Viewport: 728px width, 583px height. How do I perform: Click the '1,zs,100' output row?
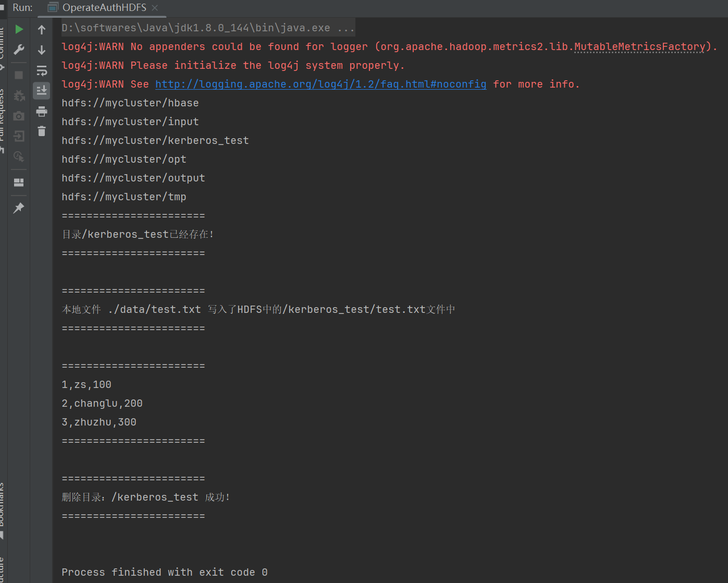point(87,384)
